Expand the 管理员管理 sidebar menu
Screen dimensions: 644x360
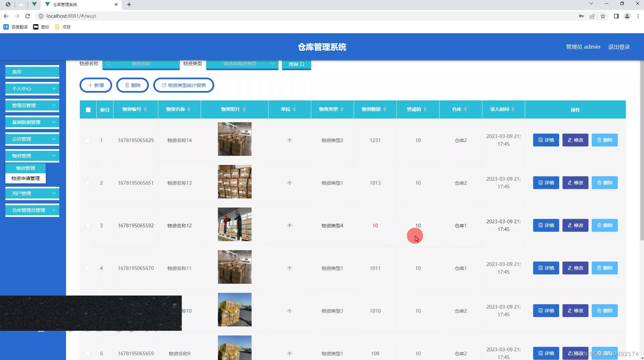tap(32, 105)
